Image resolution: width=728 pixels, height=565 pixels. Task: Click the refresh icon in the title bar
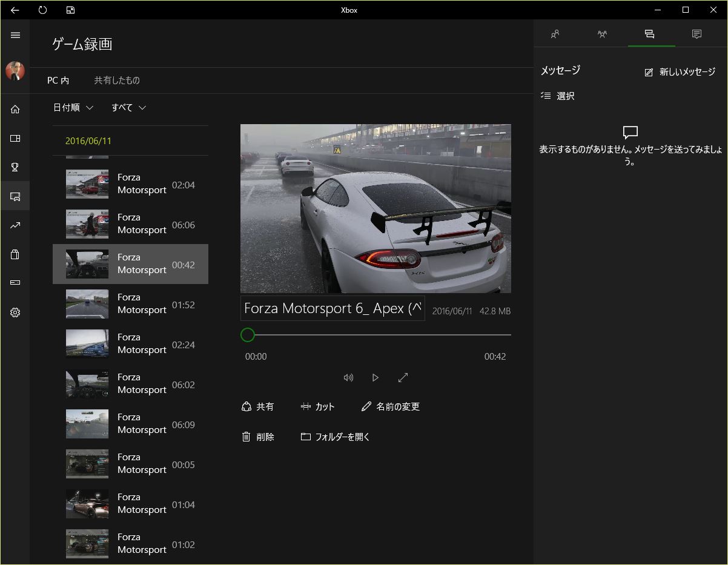[x=42, y=10]
